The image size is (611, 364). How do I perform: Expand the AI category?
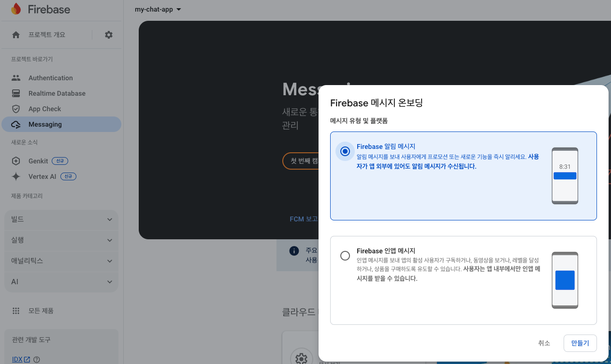(x=61, y=282)
